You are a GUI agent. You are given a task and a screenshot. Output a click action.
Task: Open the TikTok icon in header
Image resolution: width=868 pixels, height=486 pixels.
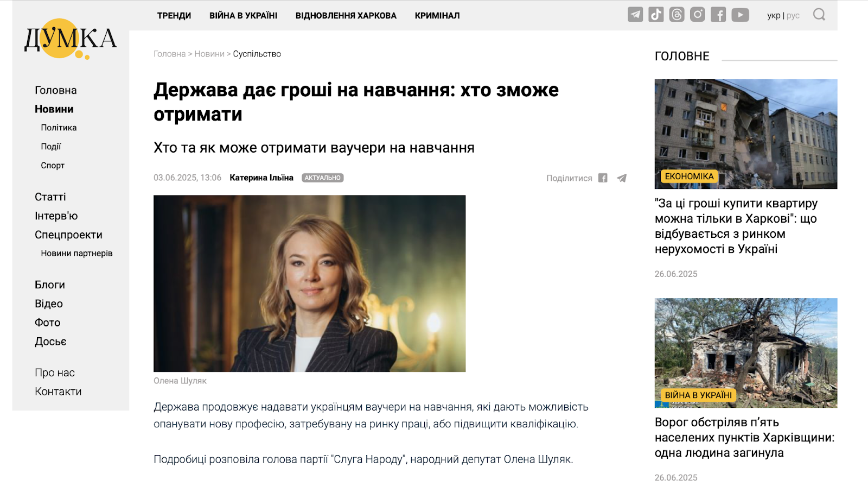point(656,15)
